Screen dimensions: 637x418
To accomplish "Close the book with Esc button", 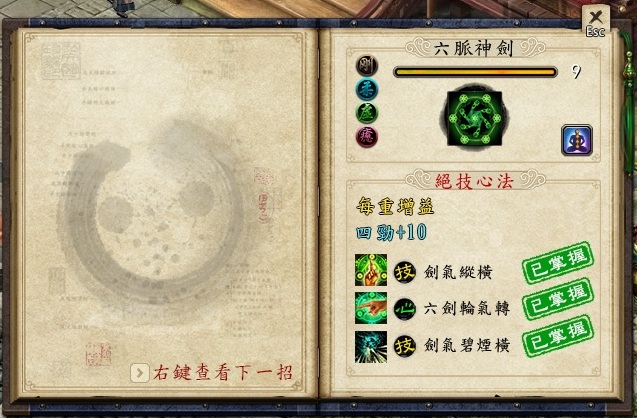I will (595, 22).
